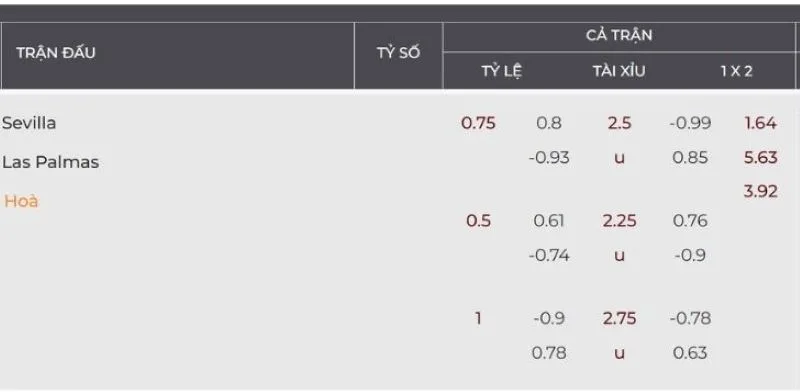This screenshot has height=392, width=800.
Task: Click the Hoà draw label
Action: [21, 201]
